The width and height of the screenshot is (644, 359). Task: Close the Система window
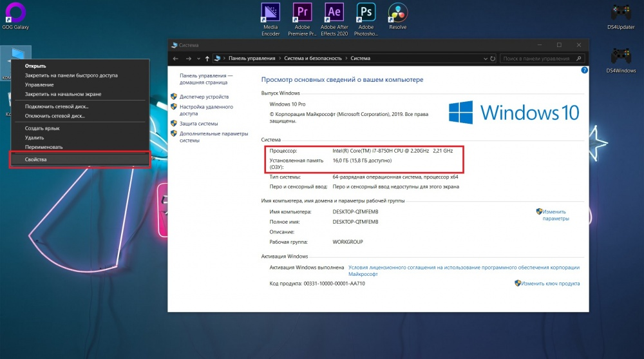point(579,45)
